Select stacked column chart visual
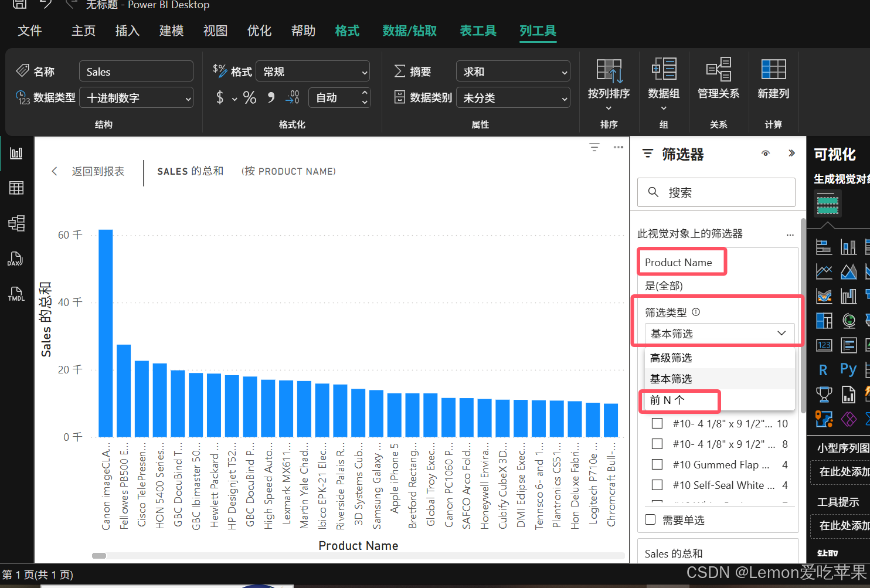This screenshot has height=588, width=870. (848, 247)
